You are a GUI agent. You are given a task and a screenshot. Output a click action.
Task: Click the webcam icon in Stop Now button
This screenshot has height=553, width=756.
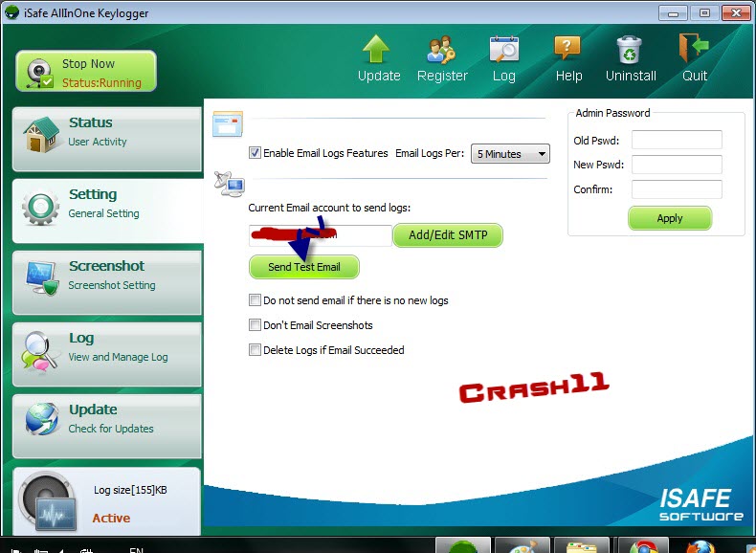(x=38, y=73)
